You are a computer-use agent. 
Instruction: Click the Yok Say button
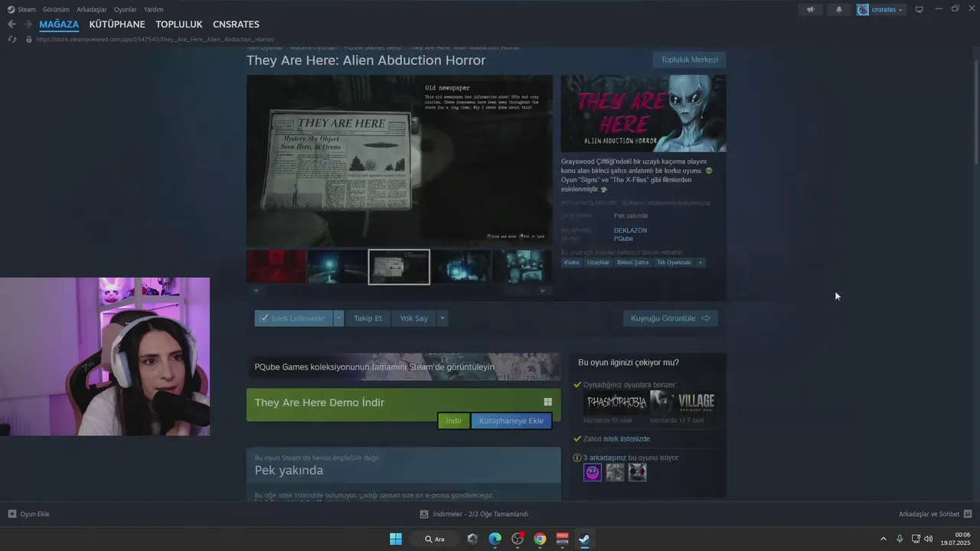413,318
